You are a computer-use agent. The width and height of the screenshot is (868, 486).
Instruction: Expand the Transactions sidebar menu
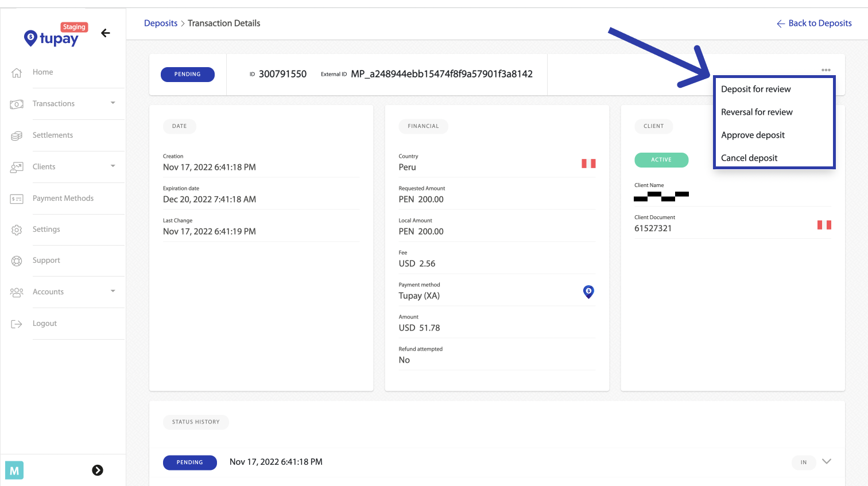pyautogui.click(x=113, y=103)
